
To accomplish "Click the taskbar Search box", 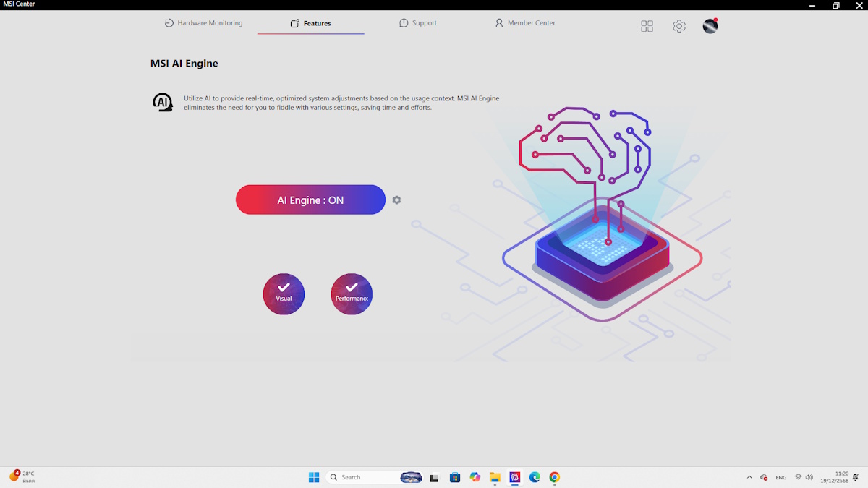I will click(360, 477).
